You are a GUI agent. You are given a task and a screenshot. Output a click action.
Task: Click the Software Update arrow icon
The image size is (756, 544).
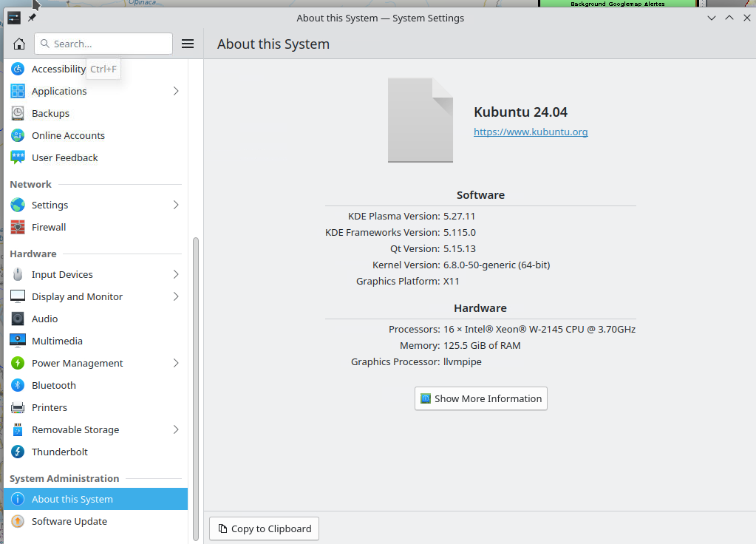click(x=18, y=521)
